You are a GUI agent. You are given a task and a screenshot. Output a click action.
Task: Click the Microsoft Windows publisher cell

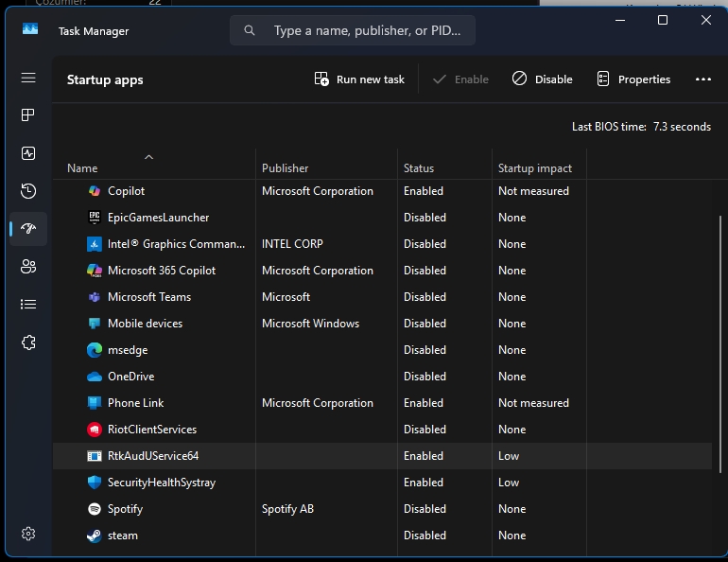coord(310,324)
